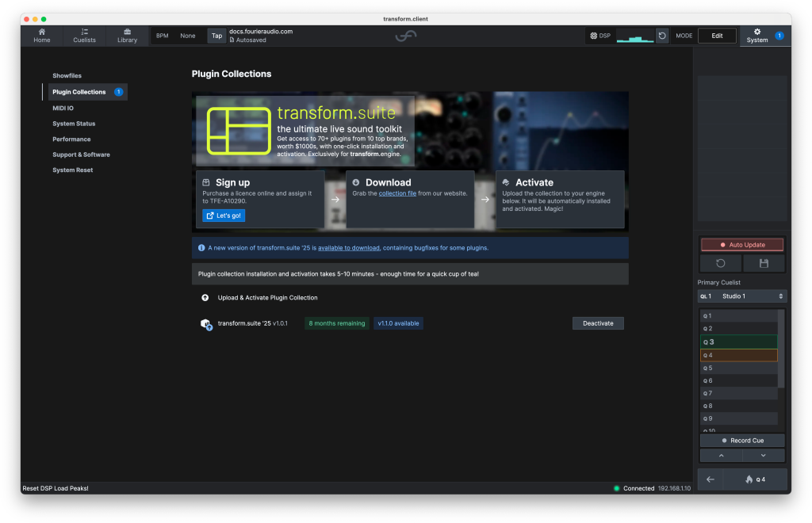Toggle Auto Update
This screenshot has width=812, height=523.
742,245
